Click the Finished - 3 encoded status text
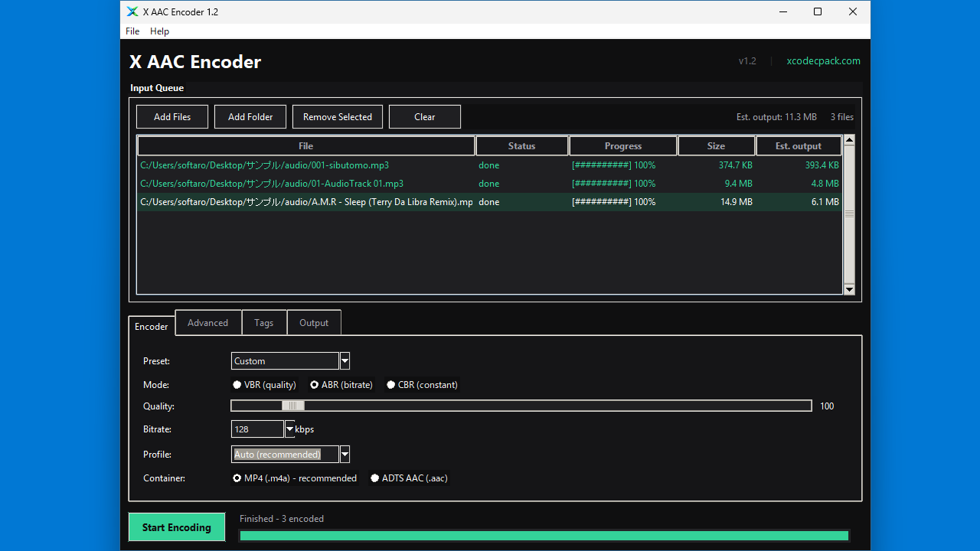Image resolution: width=980 pixels, height=551 pixels. pos(282,519)
